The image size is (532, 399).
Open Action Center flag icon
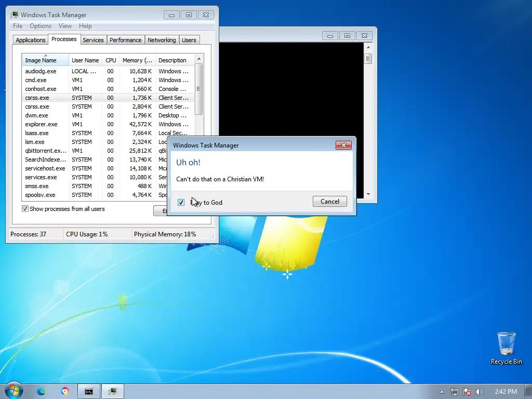pyautogui.click(x=467, y=392)
